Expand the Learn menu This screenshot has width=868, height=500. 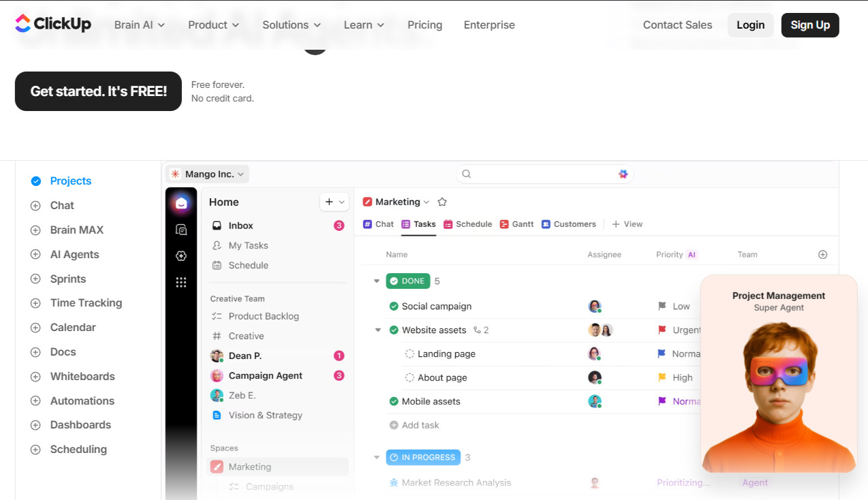click(365, 25)
